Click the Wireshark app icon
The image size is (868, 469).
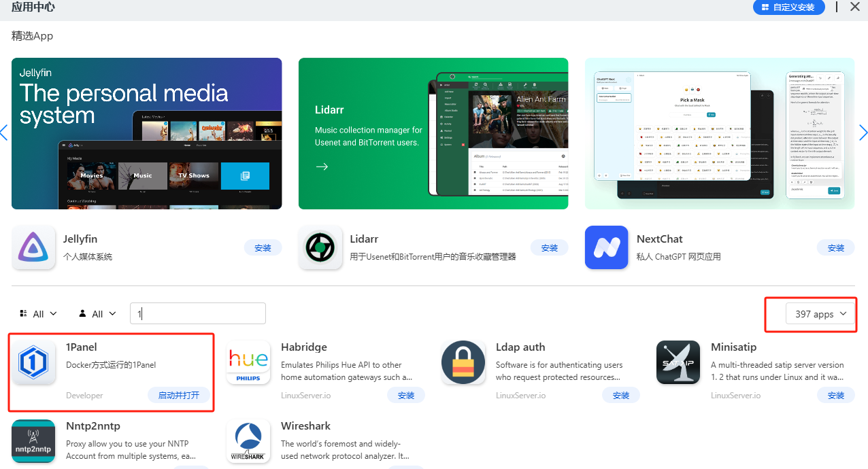pos(248,442)
